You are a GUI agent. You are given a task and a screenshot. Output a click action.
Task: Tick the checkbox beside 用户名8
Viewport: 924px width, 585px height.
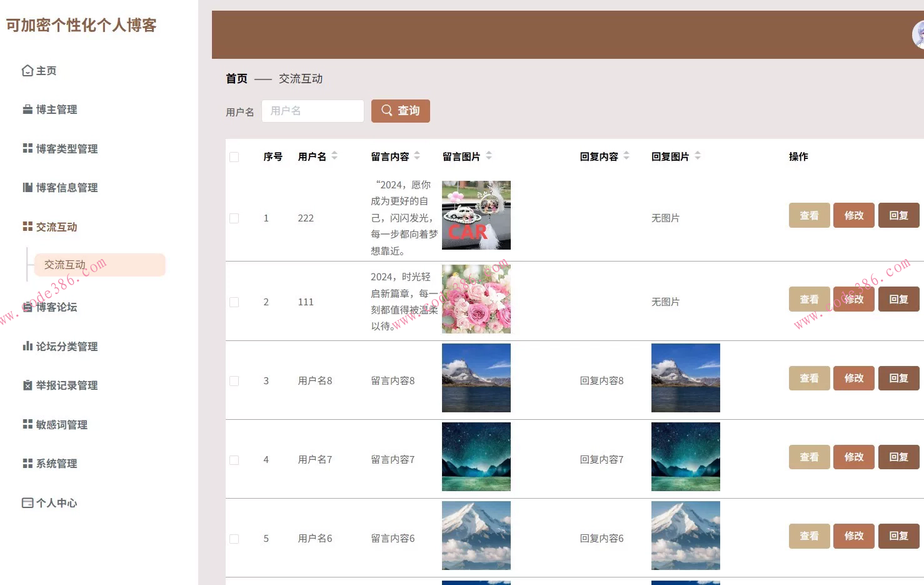tap(234, 380)
